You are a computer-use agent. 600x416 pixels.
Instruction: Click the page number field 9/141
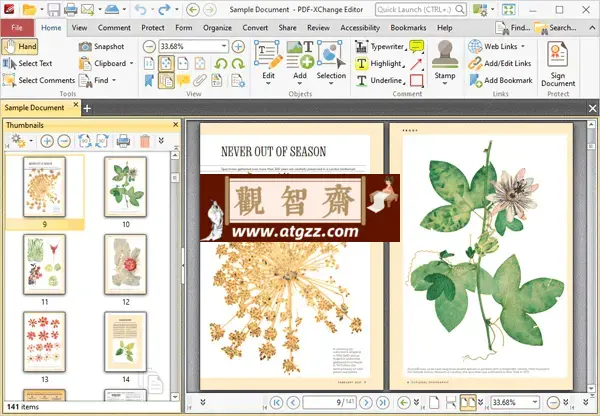pyautogui.click(x=329, y=402)
